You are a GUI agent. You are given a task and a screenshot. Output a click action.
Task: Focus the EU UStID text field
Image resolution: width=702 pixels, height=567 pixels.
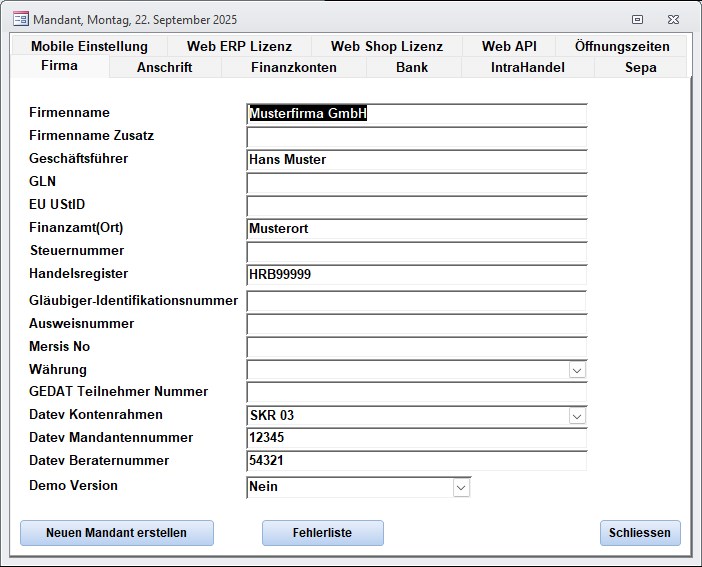pos(416,206)
